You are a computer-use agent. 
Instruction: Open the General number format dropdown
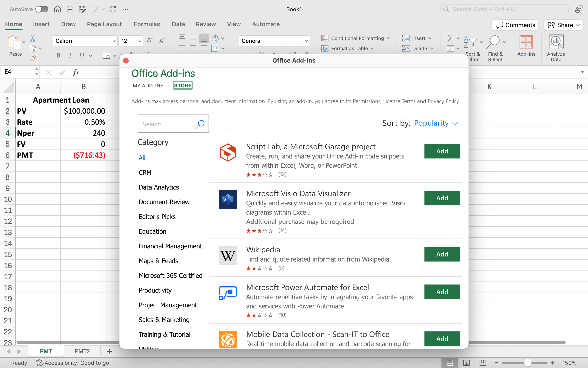tap(274, 41)
